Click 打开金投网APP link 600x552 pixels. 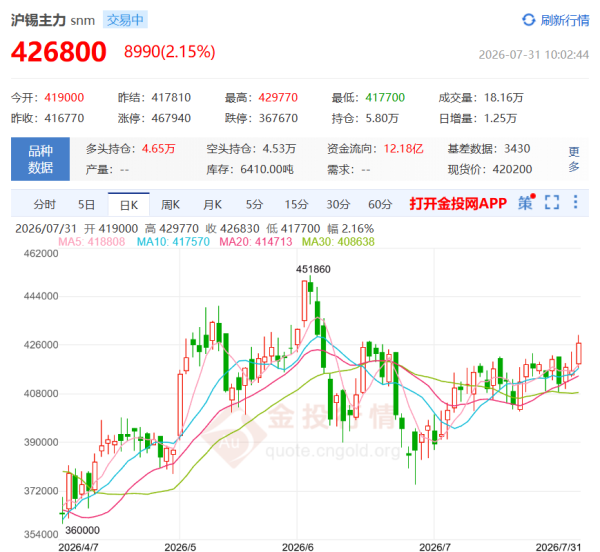(x=458, y=204)
